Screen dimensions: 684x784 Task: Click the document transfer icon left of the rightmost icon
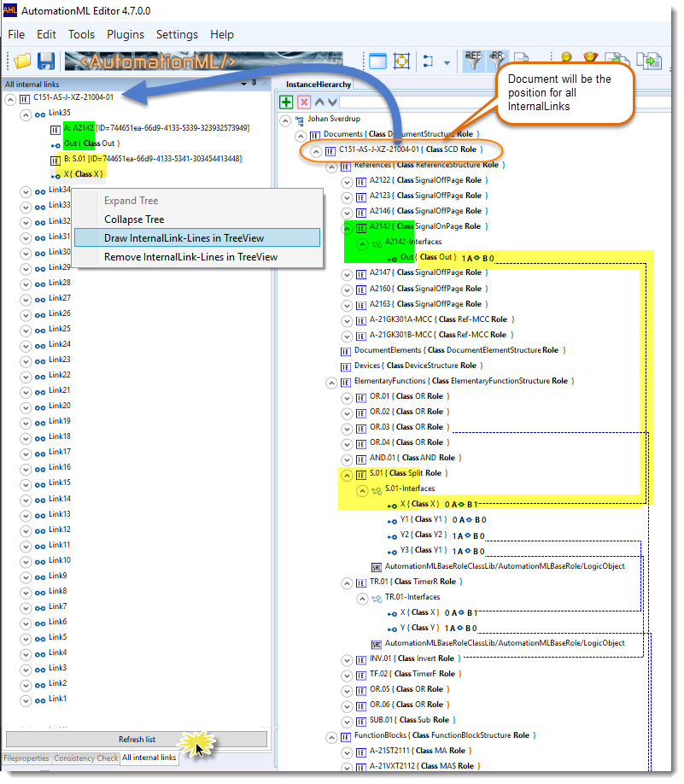pyautogui.click(x=617, y=61)
